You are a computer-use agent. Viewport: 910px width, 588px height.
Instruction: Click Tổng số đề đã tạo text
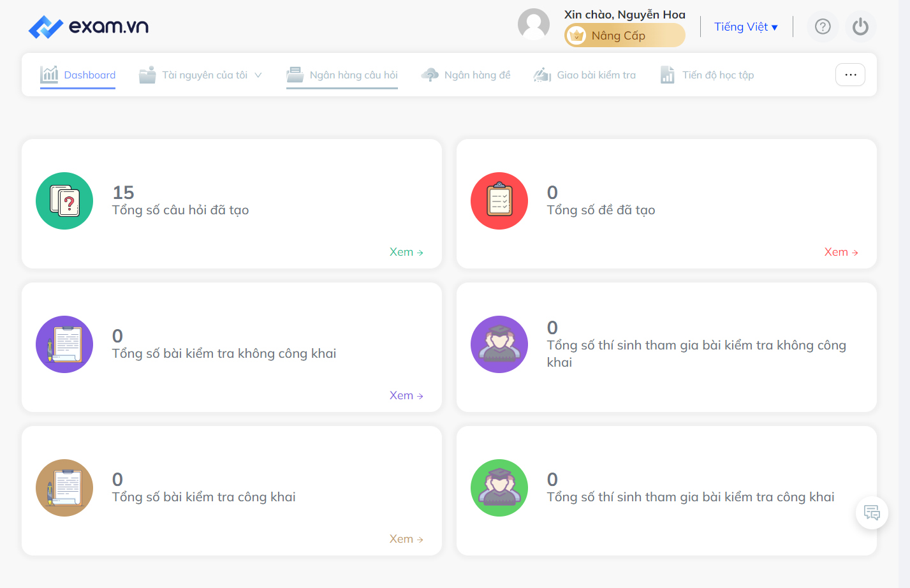tap(601, 210)
